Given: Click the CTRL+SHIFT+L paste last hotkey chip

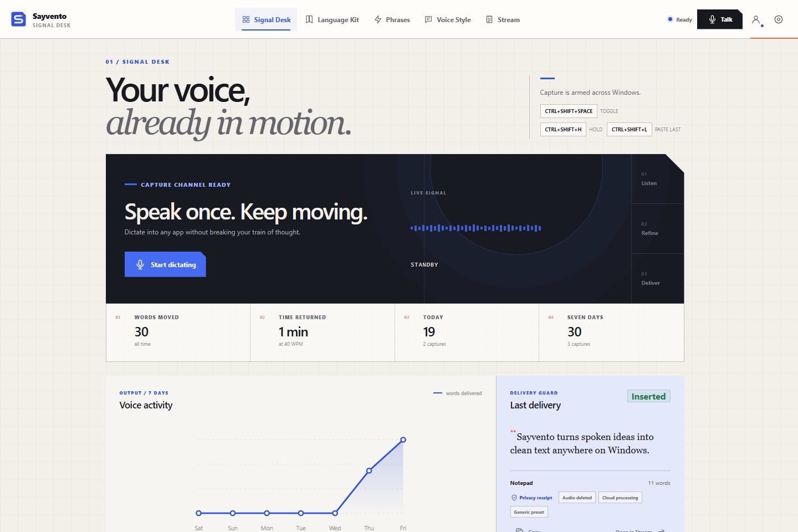Looking at the screenshot, I should tap(630, 129).
